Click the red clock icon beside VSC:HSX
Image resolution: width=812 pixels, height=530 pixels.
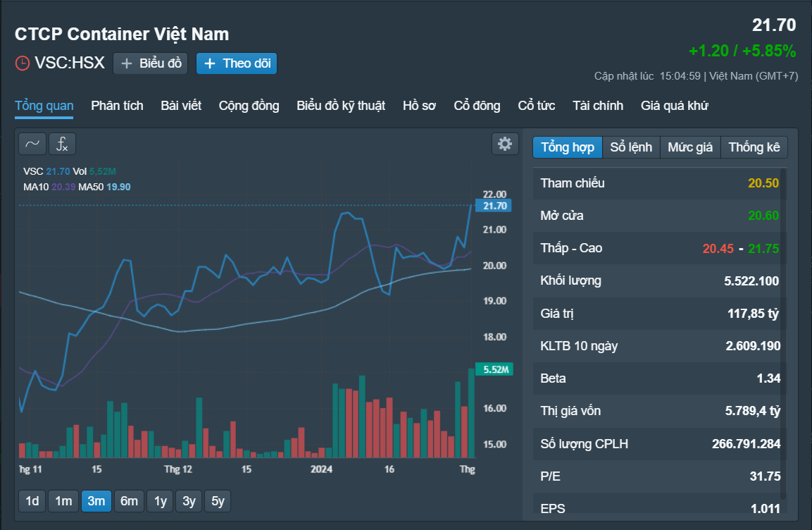pyautogui.click(x=23, y=63)
